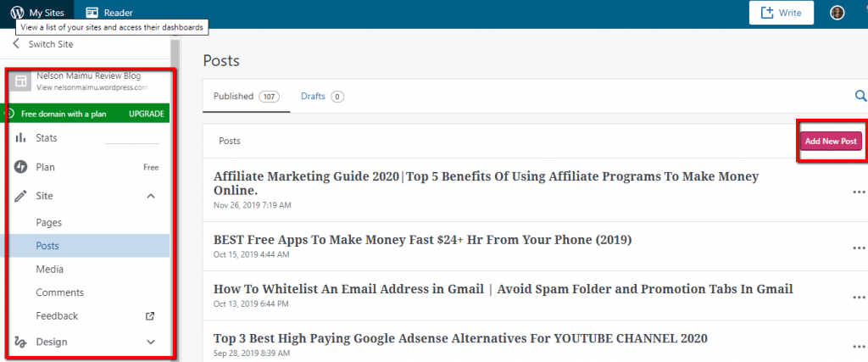Open BEST Free Apps post
The height and width of the screenshot is (362, 868).
click(422, 240)
